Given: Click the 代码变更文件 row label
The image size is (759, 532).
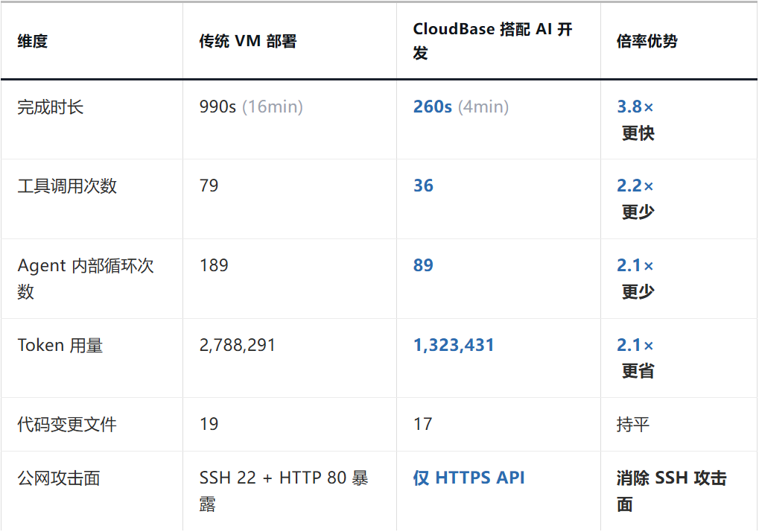Looking at the screenshot, I should [67, 425].
